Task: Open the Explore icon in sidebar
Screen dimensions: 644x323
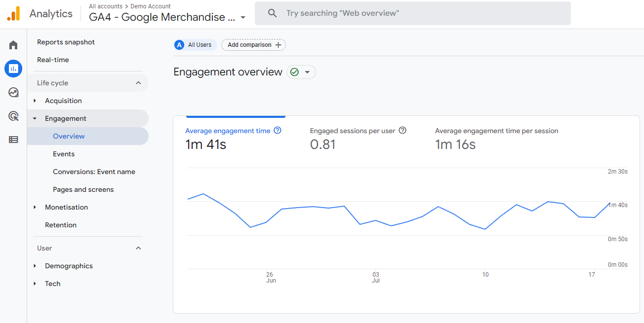Action: 13,92
